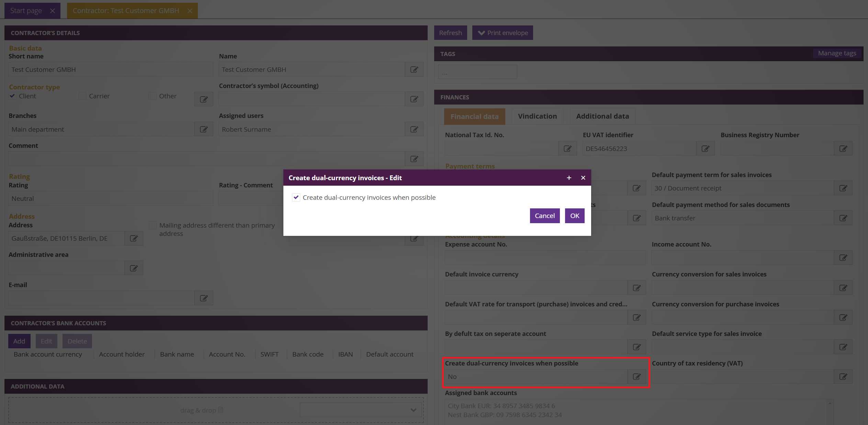Click the Tags input field
The height and width of the screenshot is (425, 868).
pos(477,72)
